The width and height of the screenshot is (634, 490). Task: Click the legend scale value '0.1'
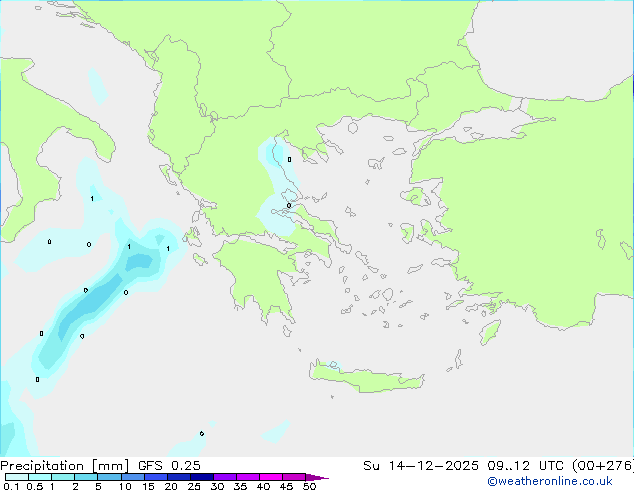point(11,486)
